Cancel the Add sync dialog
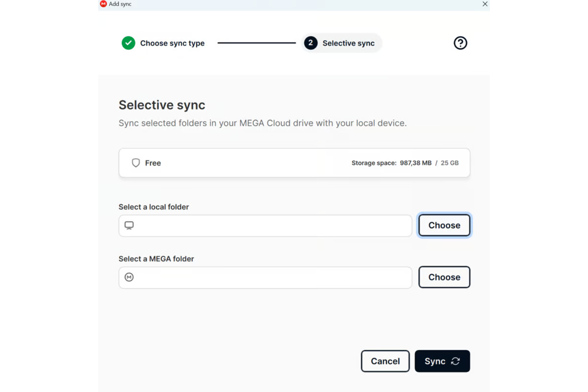The image size is (588, 392). click(385, 361)
